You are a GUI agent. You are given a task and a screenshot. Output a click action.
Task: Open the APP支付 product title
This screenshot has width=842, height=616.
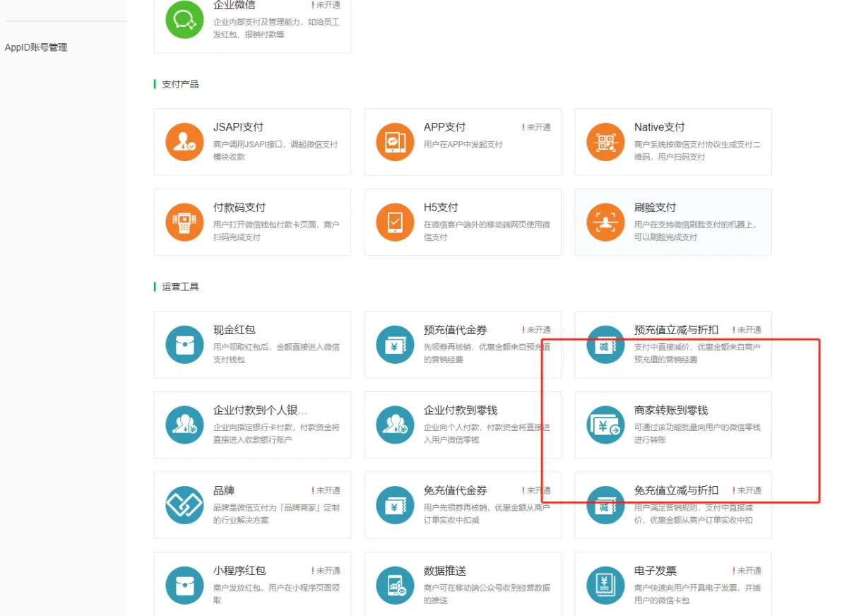(x=444, y=127)
